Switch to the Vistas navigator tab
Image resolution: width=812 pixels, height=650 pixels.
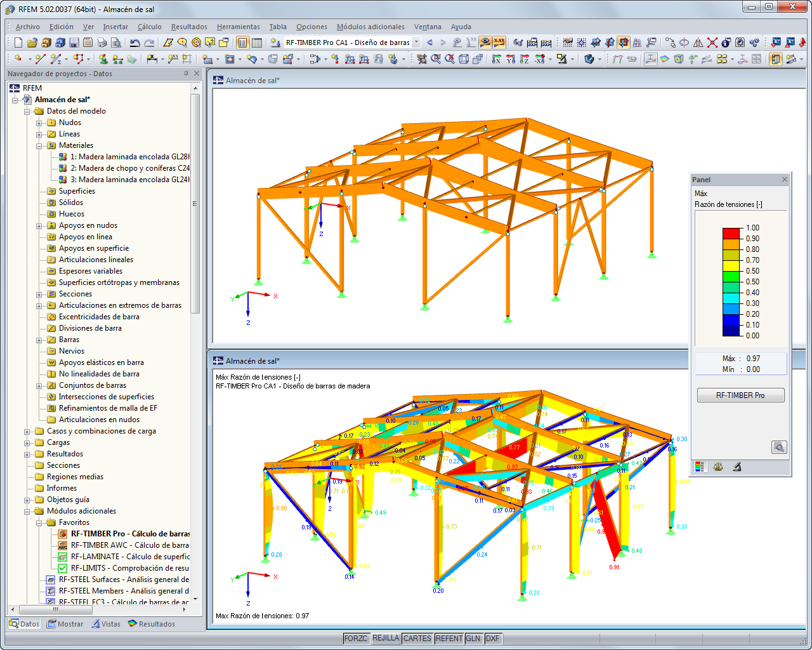tap(105, 624)
